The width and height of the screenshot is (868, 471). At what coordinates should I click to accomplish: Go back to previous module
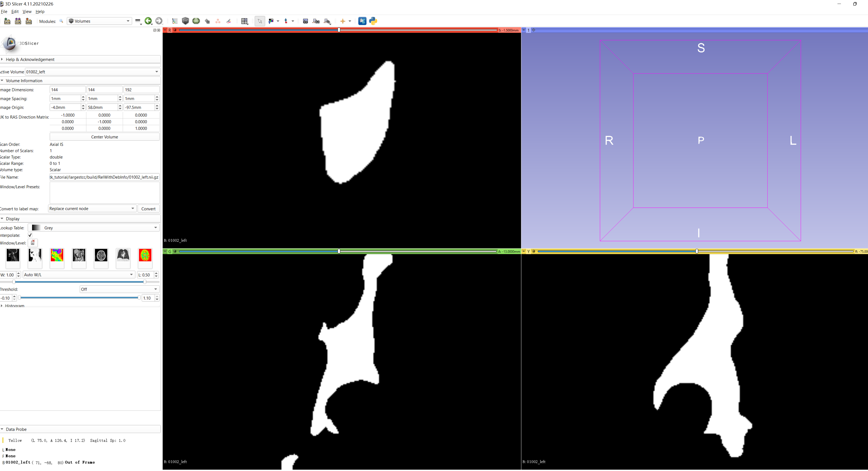tap(148, 21)
